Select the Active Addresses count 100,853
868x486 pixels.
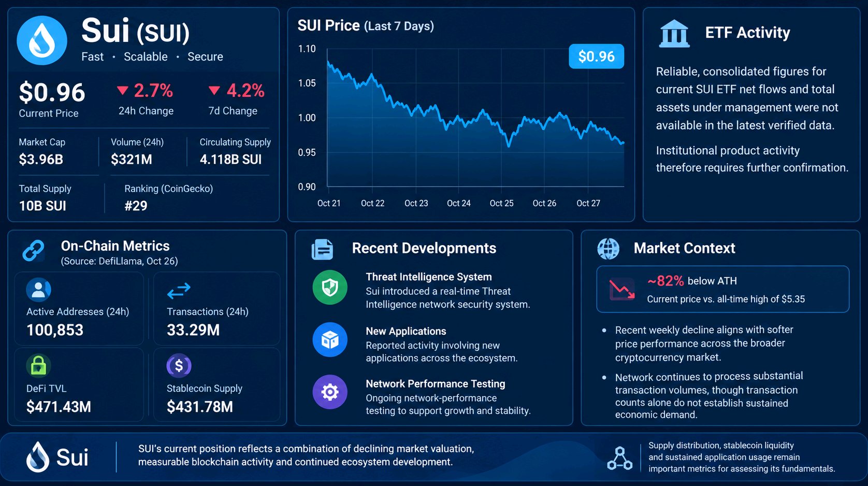(55, 330)
